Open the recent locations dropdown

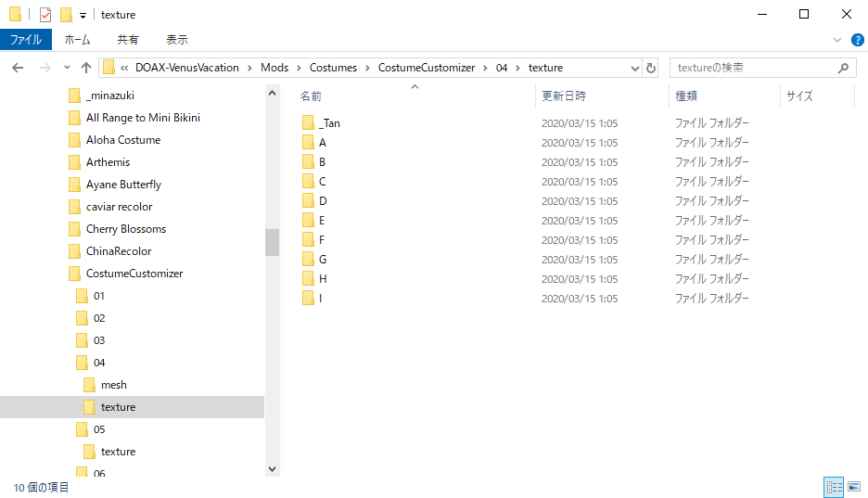67,68
